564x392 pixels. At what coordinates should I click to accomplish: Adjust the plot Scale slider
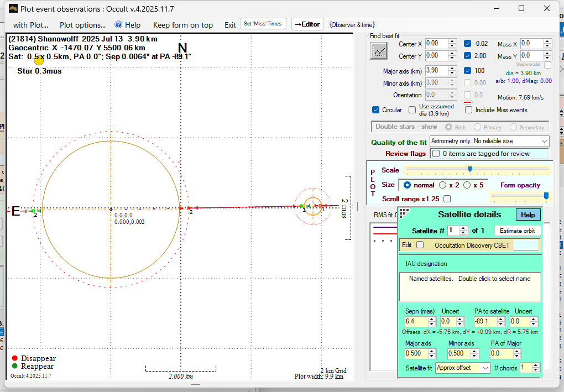(x=470, y=169)
